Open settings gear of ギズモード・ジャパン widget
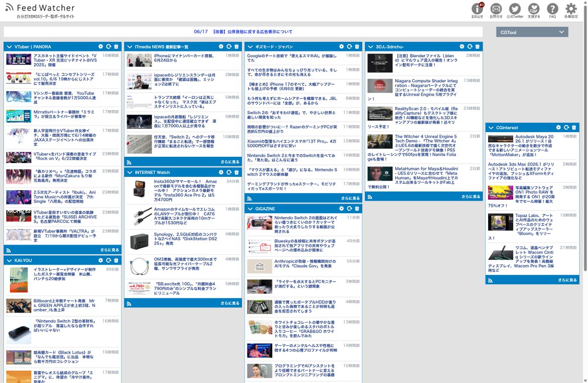The height and width of the screenshot is (383, 588). click(342, 47)
